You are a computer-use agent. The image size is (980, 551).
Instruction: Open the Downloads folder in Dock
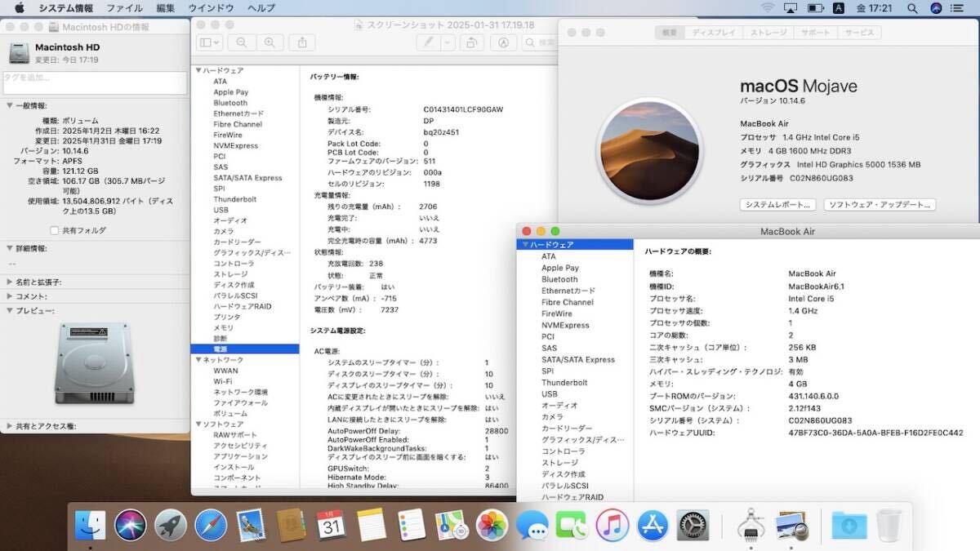849,525
